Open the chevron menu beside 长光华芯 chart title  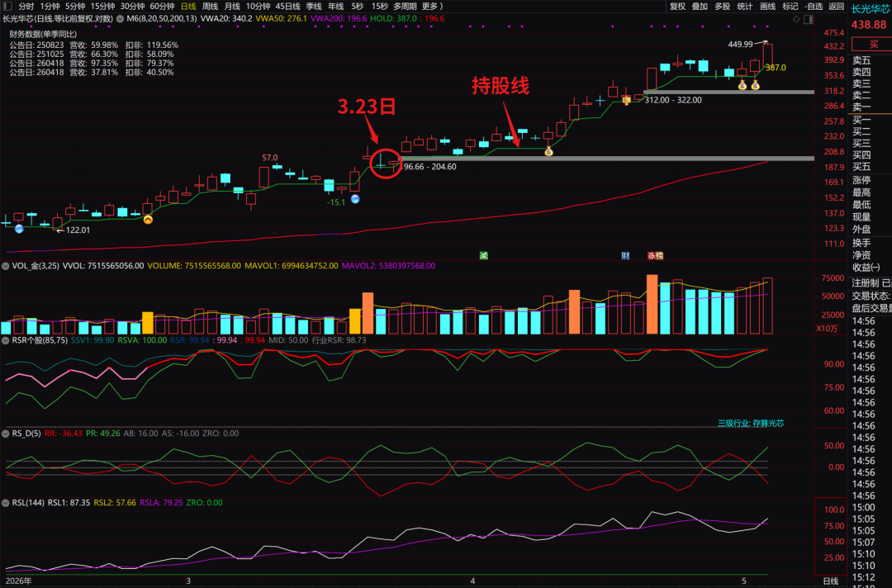tap(120, 19)
